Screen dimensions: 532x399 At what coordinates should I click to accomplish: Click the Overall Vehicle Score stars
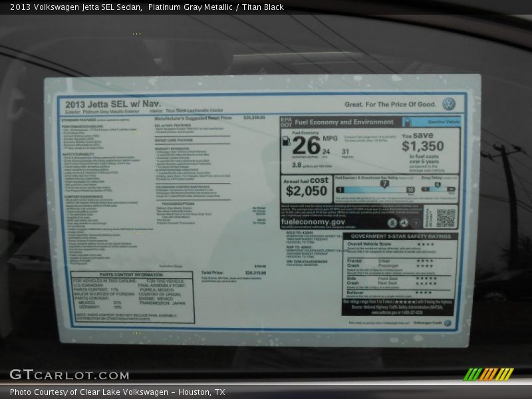click(x=426, y=244)
